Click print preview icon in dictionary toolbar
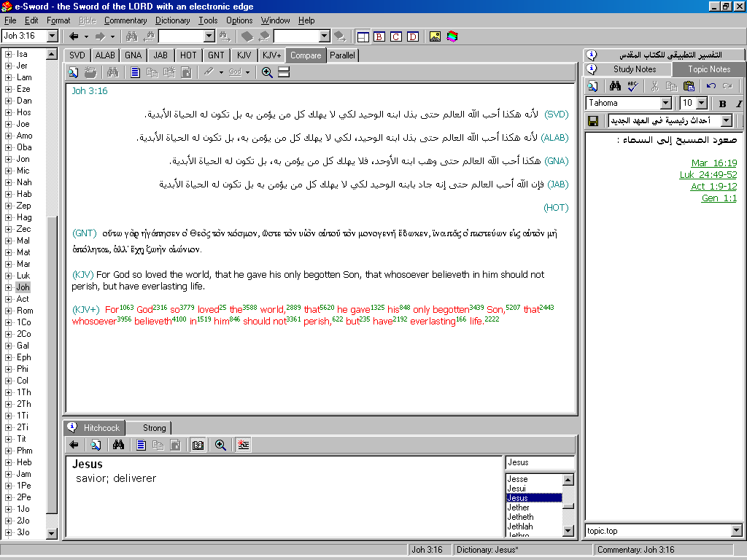Image resolution: width=747 pixels, height=560 pixels. coord(96,446)
